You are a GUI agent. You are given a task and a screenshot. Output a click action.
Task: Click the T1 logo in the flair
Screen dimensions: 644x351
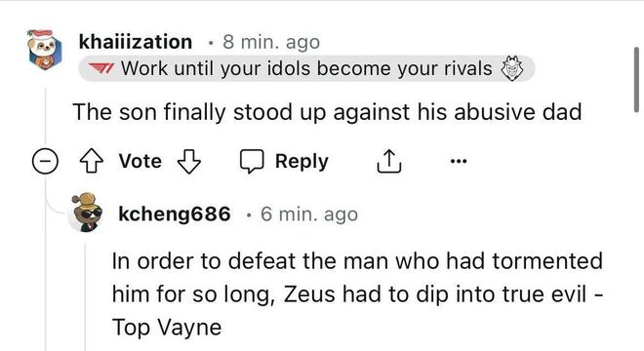pyautogui.click(x=101, y=68)
